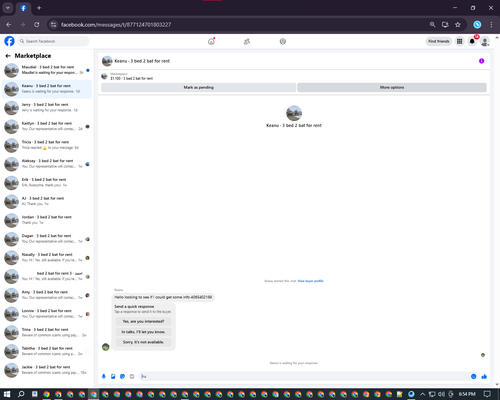Open the Friends icon in top navigation

[247, 41]
